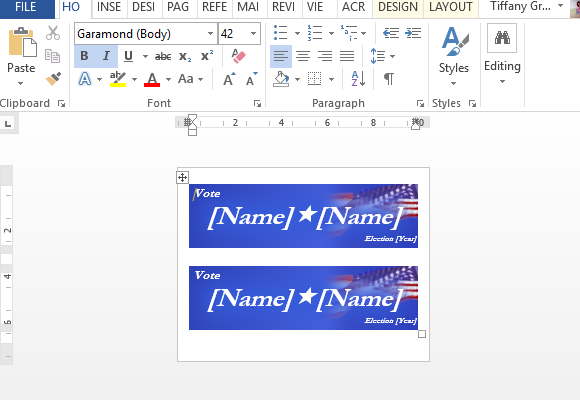Increase paragraph indent
The height and width of the screenshot is (400, 580).
click(413, 33)
